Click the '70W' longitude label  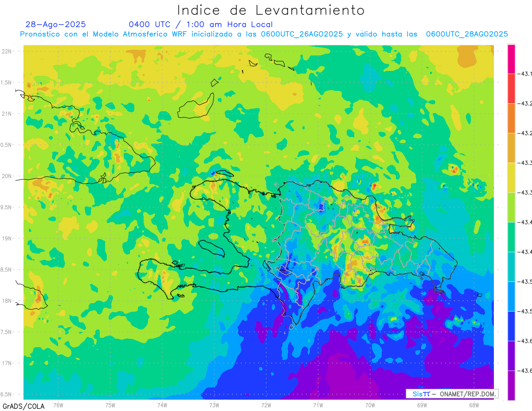[370, 405]
